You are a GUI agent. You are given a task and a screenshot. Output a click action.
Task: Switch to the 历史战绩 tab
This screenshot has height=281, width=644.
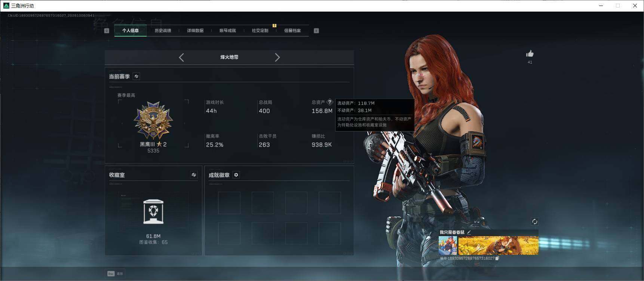(x=163, y=31)
